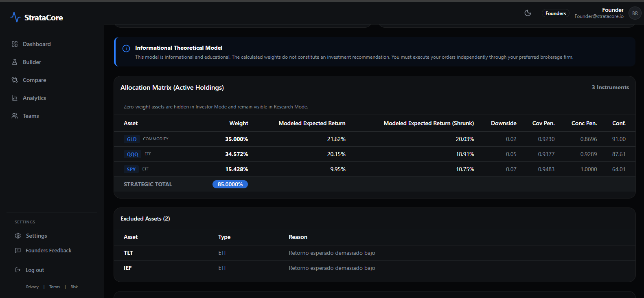Image resolution: width=644 pixels, height=298 pixels.
Task: Click the TLT excluded asset row
Action: (x=375, y=253)
